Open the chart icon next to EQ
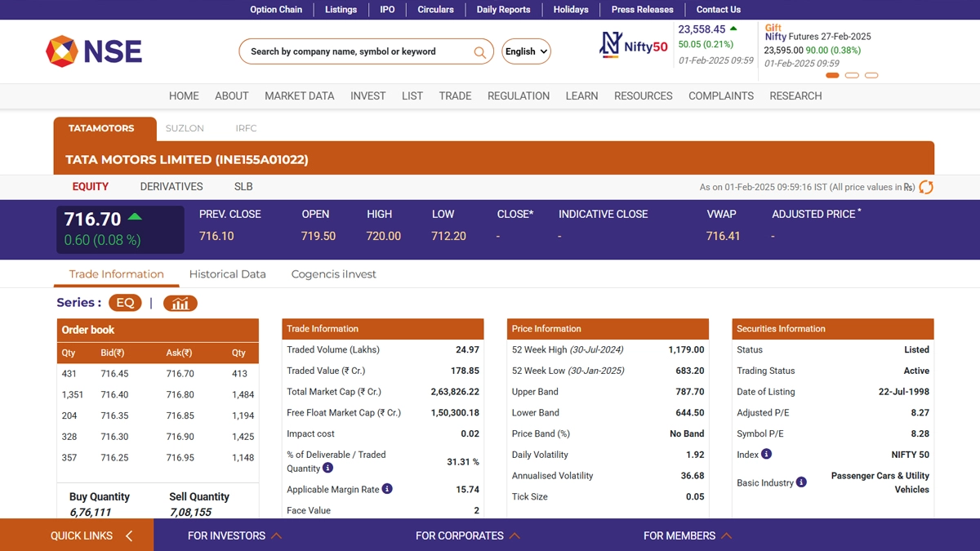The height and width of the screenshot is (551, 980). (180, 303)
